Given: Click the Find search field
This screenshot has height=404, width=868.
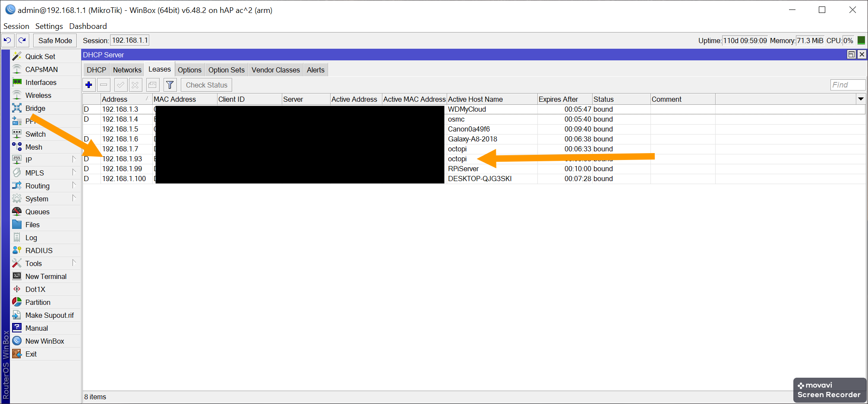Looking at the screenshot, I should coord(848,85).
